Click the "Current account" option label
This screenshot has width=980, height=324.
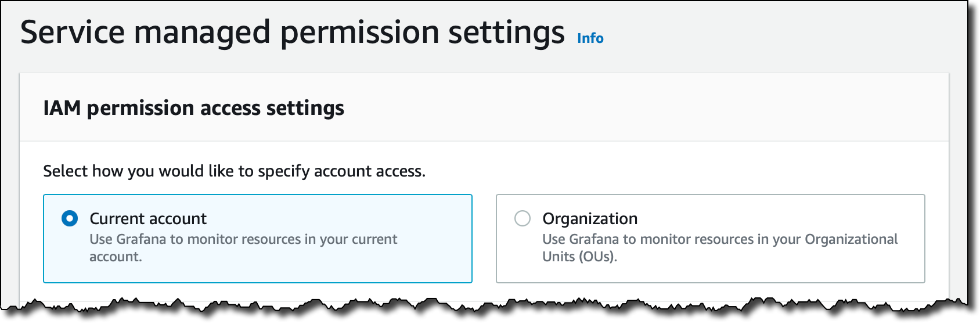(x=148, y=219)
